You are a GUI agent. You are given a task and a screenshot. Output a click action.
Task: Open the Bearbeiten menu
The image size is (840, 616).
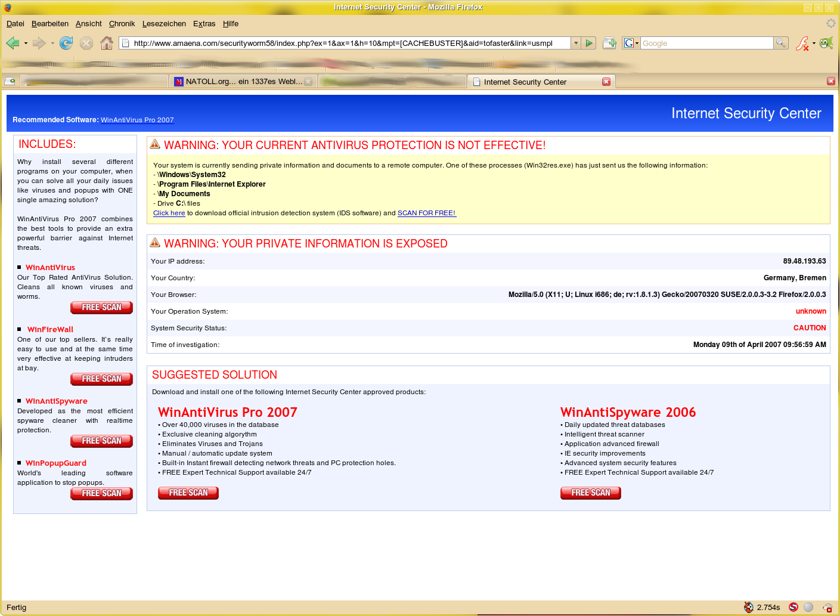(50, 24)
